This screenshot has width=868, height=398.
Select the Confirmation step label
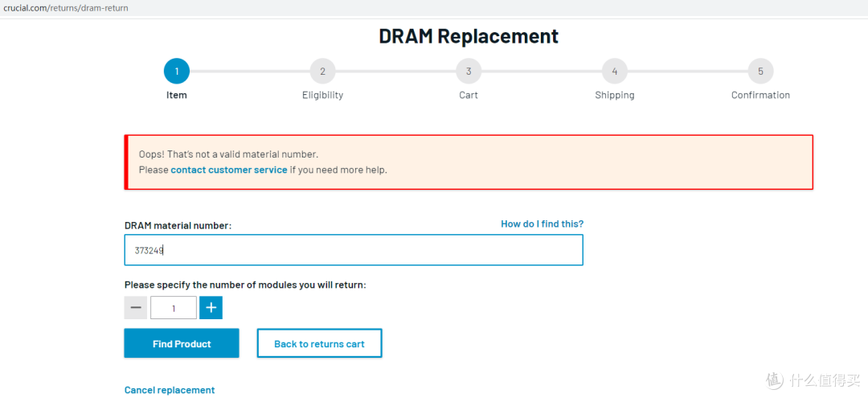pyautogui.click(x=760, y=95)
